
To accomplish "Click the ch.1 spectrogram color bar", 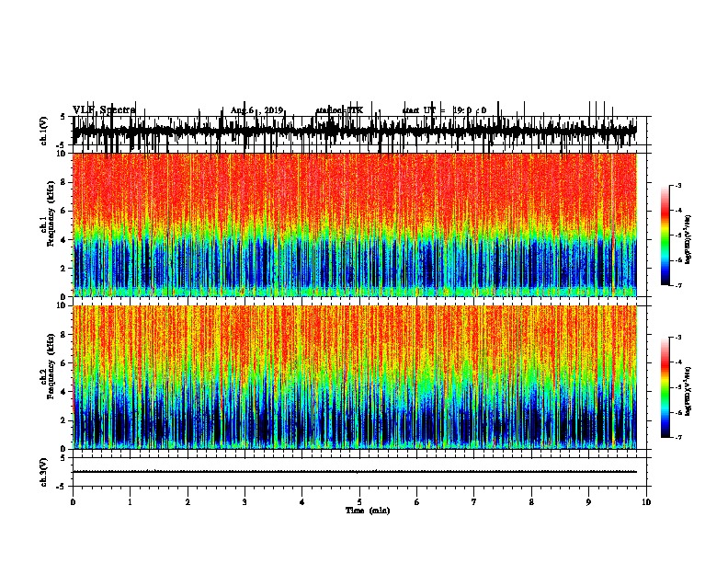I will point(665,236).
